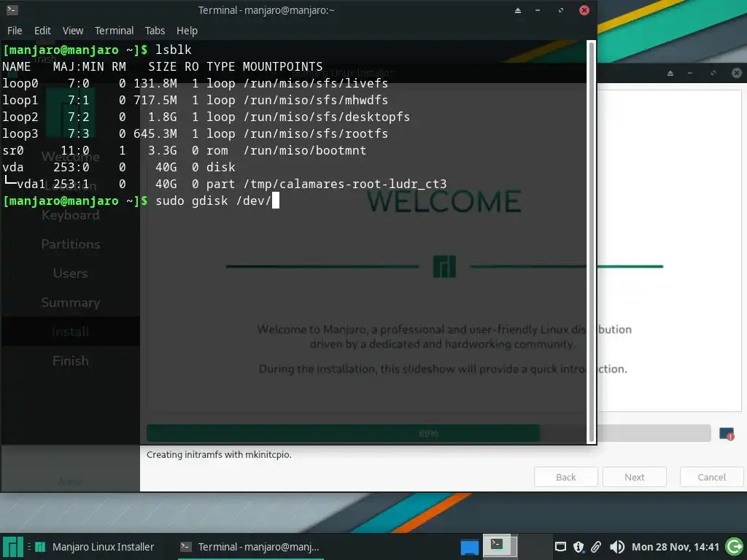Click the highlighted Install step in installer sidebar
This screenshot has width=747, height=560.
(x=71, y=332)
